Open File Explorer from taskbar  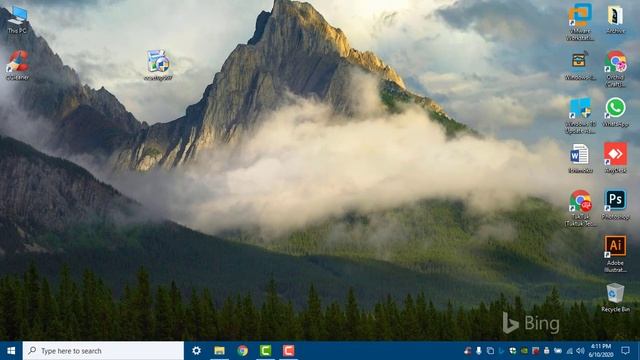coord(220,351)
